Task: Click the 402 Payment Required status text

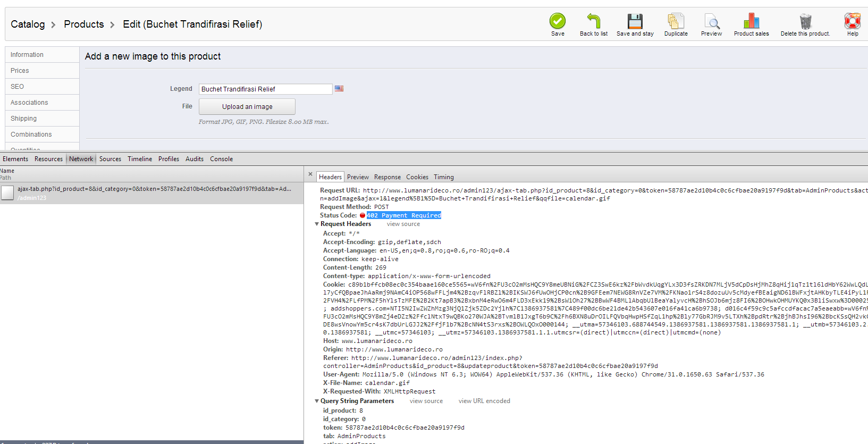Action: coord(404,215)
